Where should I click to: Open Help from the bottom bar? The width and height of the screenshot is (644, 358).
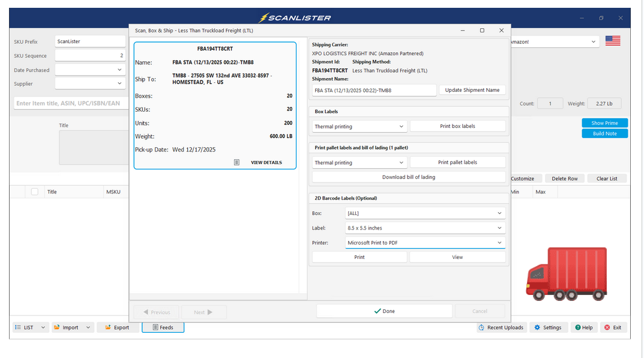tap(583, 327)
